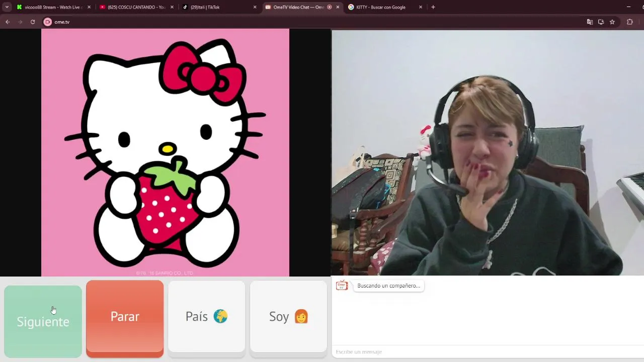Select the OmeTV Video Chat tab
Image resolution: width=644 pixels, height=362 pixels.
[x=302, y=7]
